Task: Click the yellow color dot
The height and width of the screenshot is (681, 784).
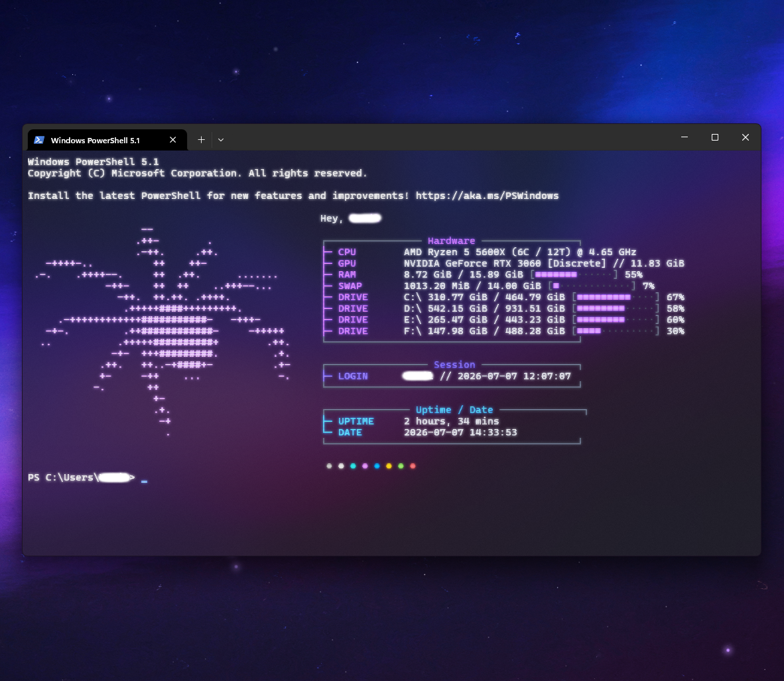Action: [389, 466]
